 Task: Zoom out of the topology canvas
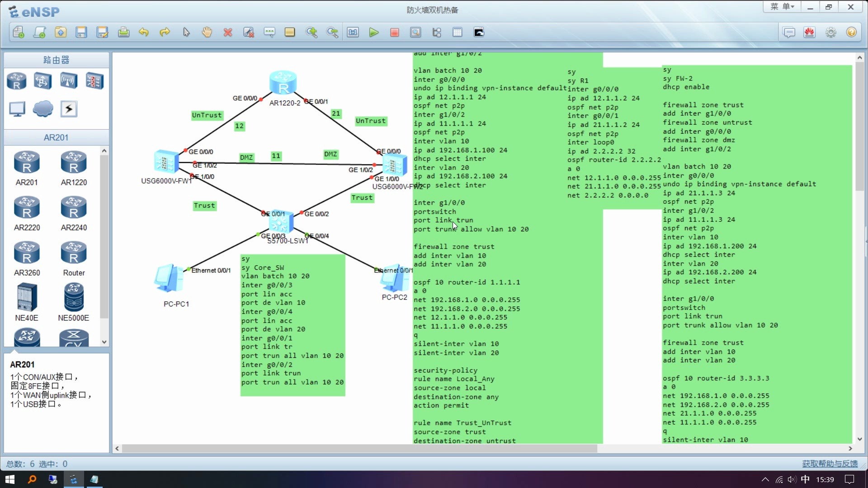pos(332,32)
